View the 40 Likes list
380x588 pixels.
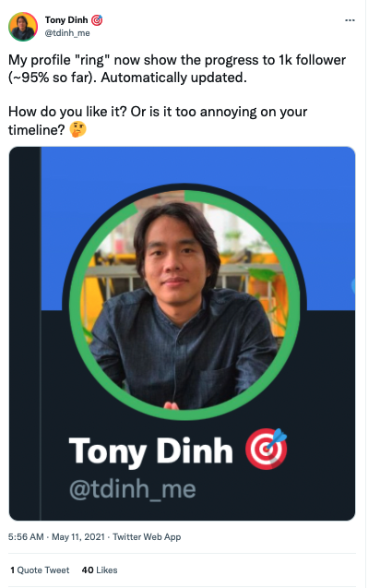point(100,570)
